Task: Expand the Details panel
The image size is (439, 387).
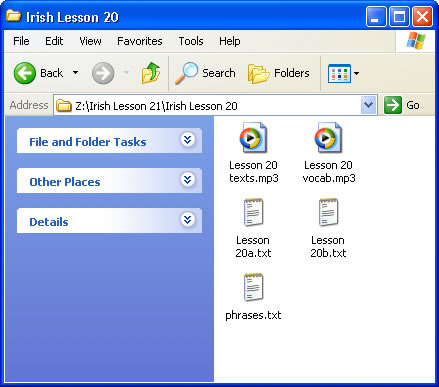Action: (188, 220)
